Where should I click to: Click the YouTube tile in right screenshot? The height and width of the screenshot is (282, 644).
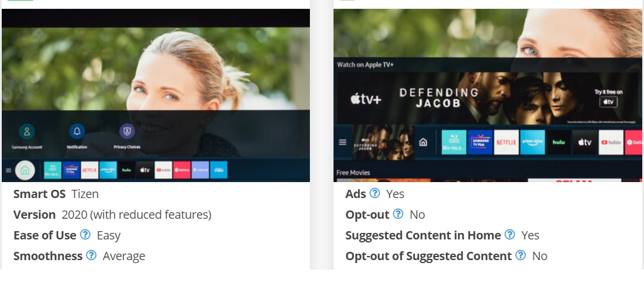[x=611, y=142]
